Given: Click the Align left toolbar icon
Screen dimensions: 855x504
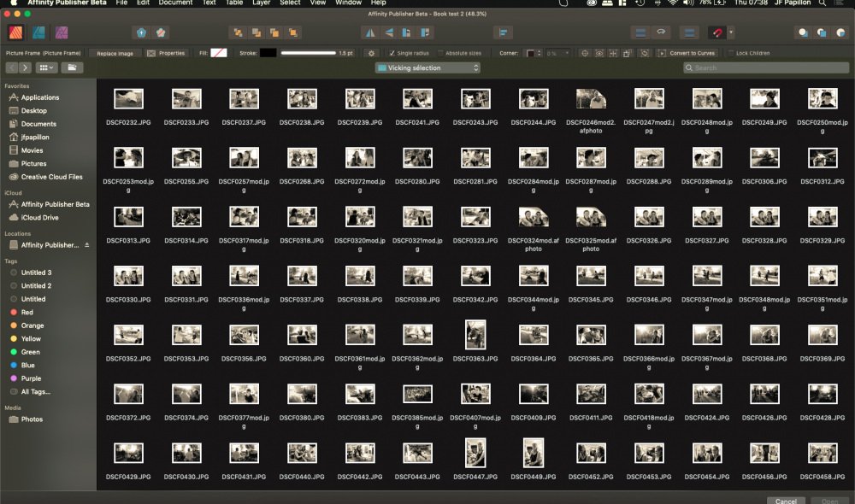Looking at the screenshot, I should click(x=504, y=32).
